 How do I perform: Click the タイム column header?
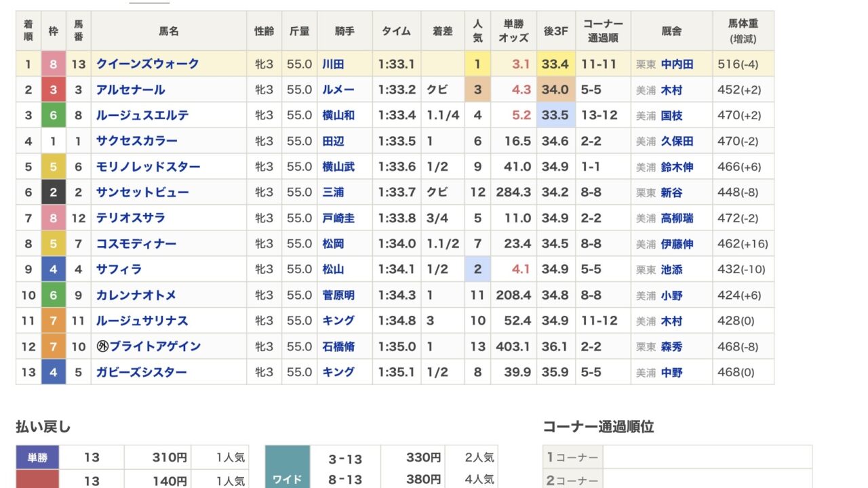(396, 30)
